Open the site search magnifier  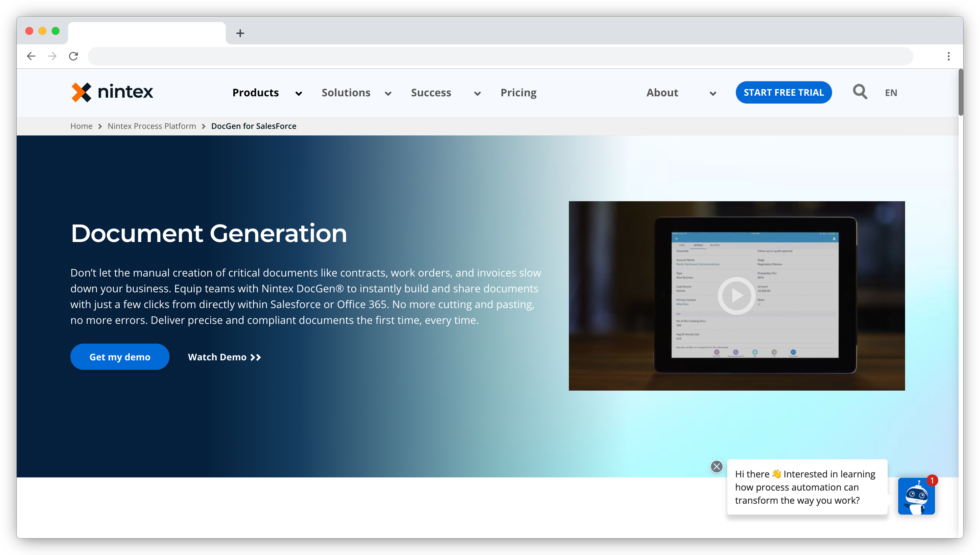point(860,92)
